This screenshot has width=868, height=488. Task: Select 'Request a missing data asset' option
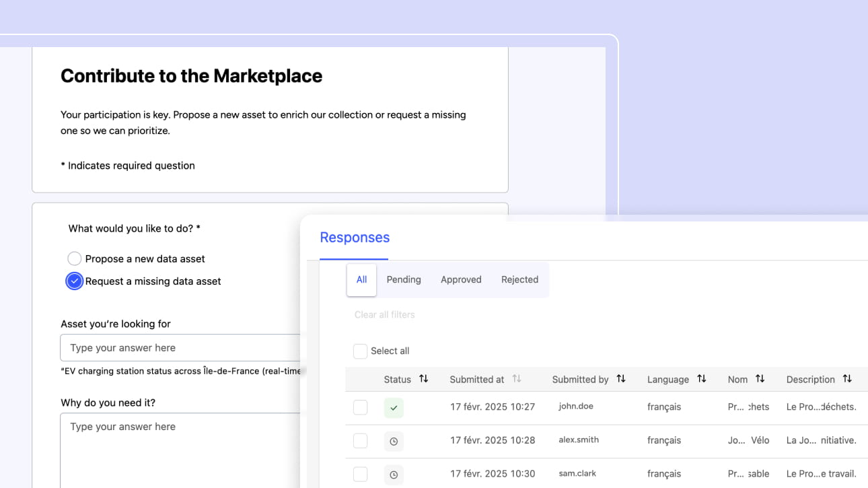coord(75,281)
